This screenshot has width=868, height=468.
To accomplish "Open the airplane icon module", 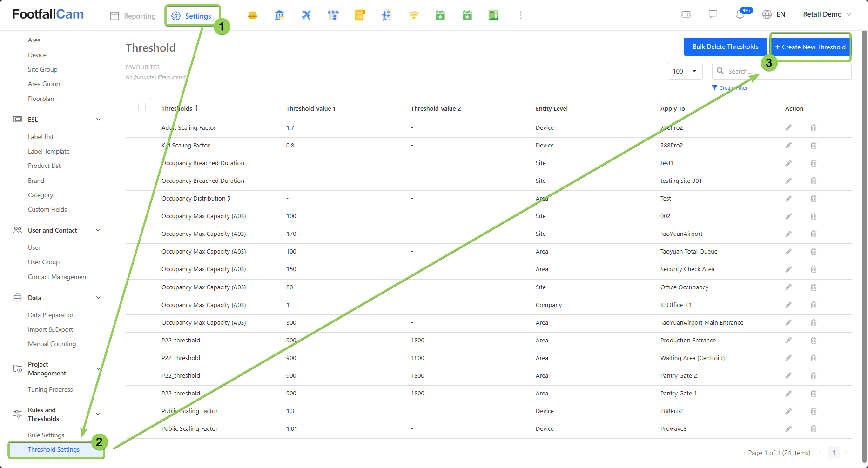I will (306, 15).
